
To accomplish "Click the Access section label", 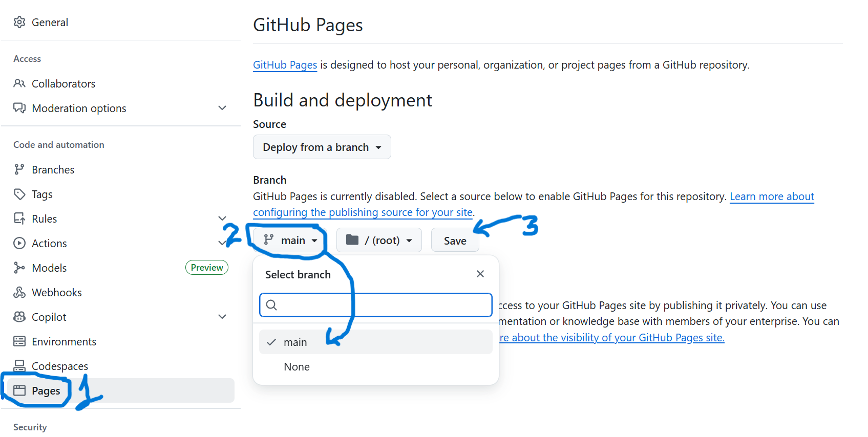I will point(27,59).
